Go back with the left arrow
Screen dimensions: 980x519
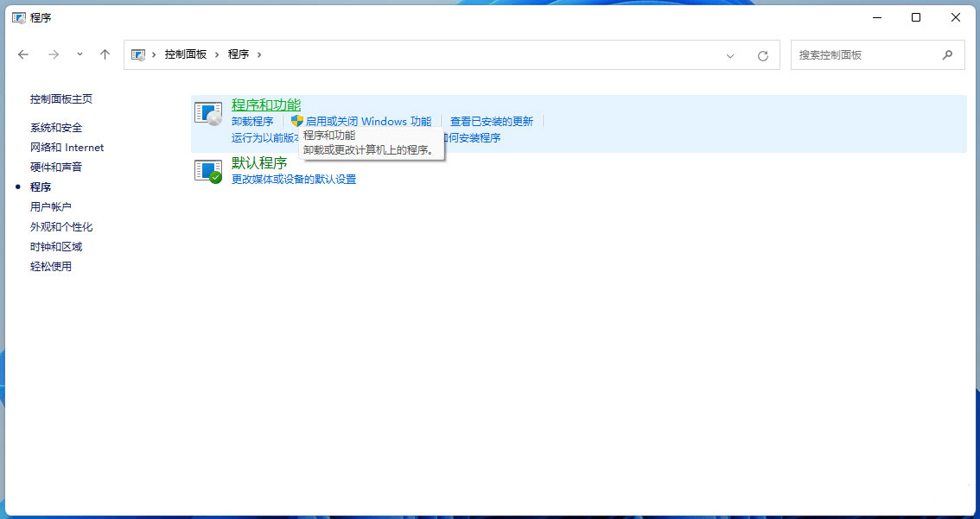point(23,54)
